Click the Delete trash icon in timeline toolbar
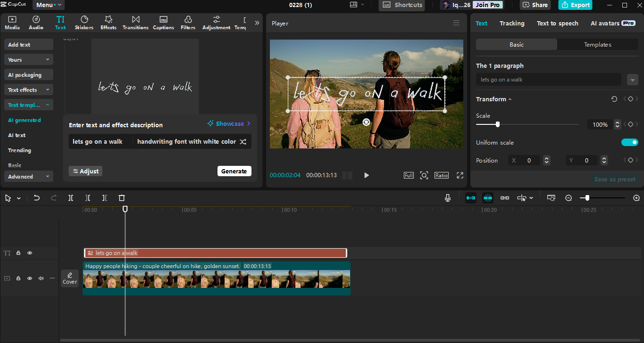This screenshot has width=644, height=343. pyautogui.click(x=122, y=198)
